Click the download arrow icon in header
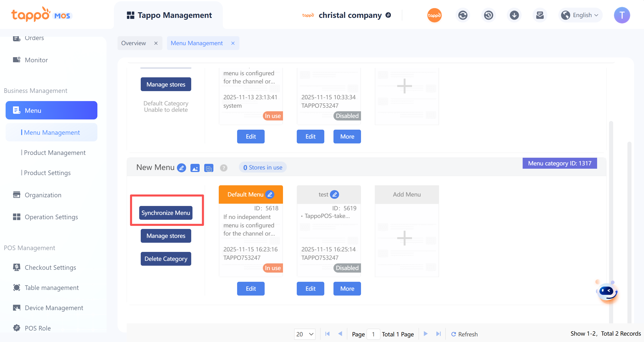This screenshot has height=342, width=644. tap(514, 15)
